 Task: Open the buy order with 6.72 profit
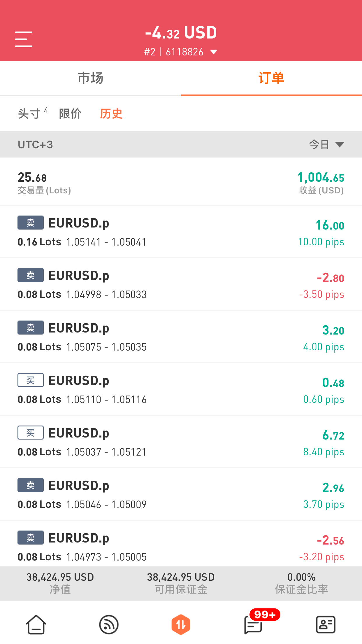(x=181, y=442)
